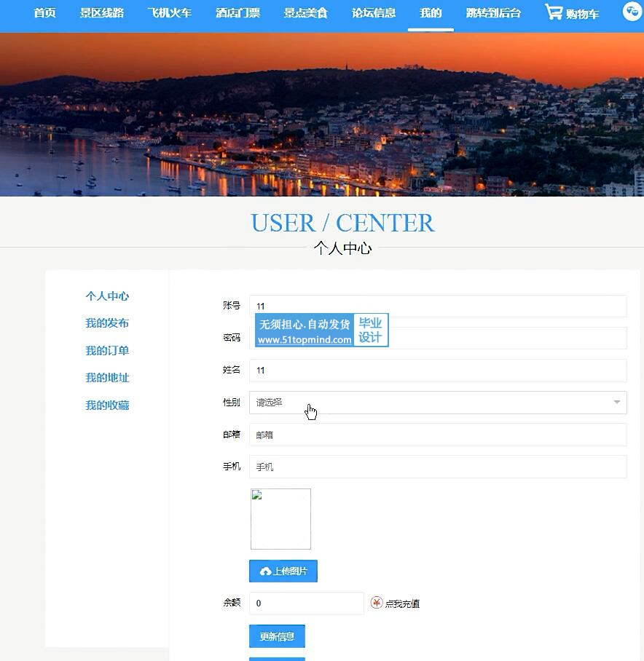This screenshot has height=661, width=644.
Task: Click the 上传图片 button
Action: click(283, 571)
